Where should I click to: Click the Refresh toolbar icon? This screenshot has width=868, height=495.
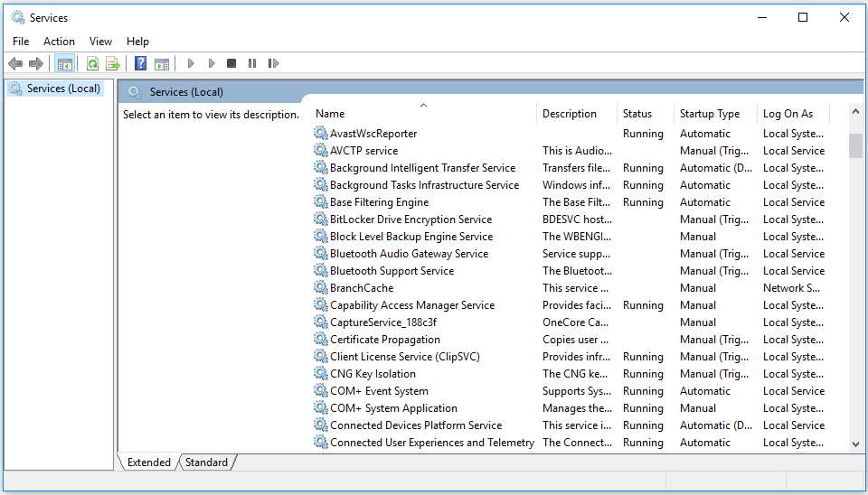(92, 63)
